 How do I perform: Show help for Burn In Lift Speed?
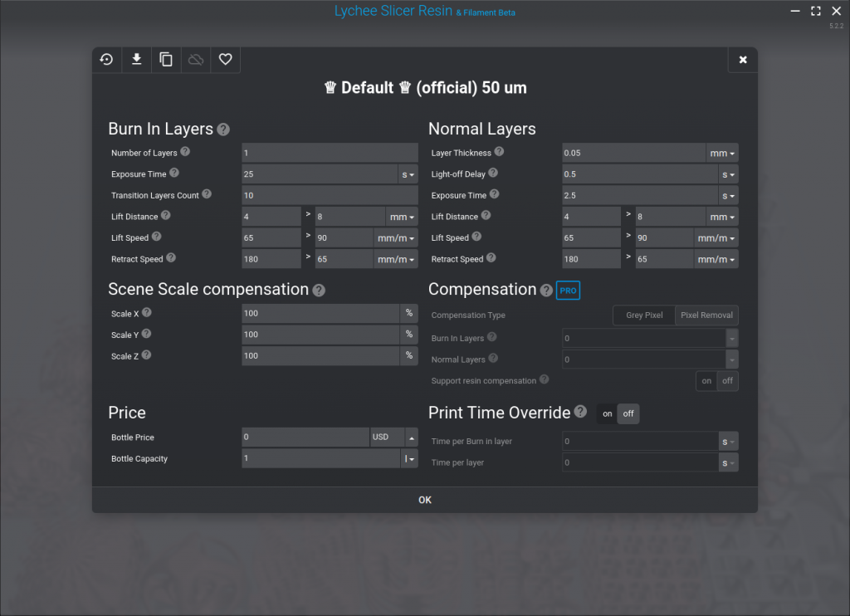[157, 237]
